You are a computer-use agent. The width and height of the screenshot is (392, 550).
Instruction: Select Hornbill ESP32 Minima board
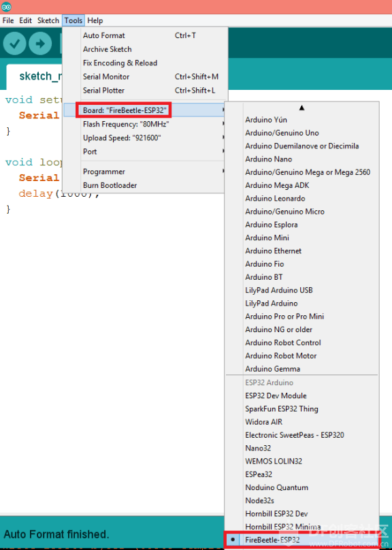tap(301, 527)
